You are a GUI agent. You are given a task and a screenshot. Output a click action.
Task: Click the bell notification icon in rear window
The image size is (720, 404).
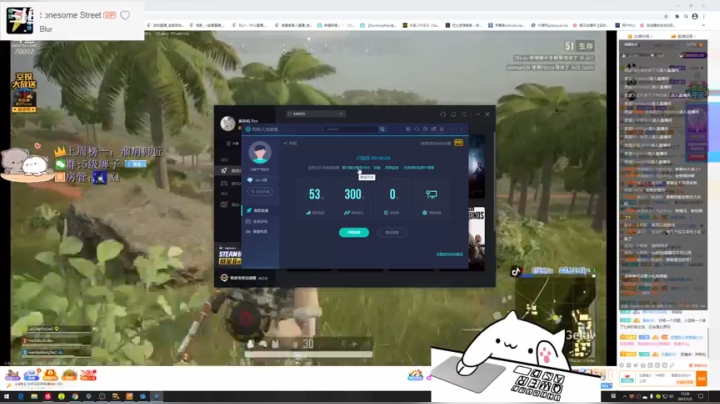453,114
